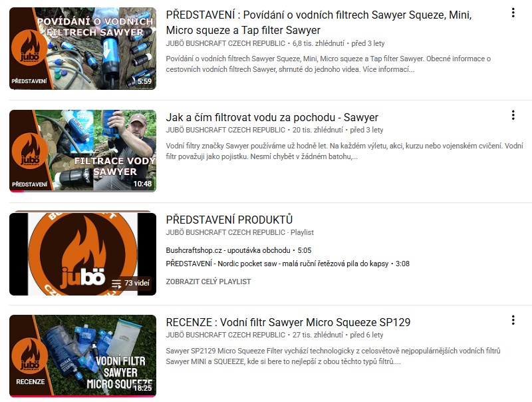Screen dimensions: 532x402
Task: Open Bushcraftshop.cz - upoutávka obchodu playlist entry
Action: tap(239, 250)
